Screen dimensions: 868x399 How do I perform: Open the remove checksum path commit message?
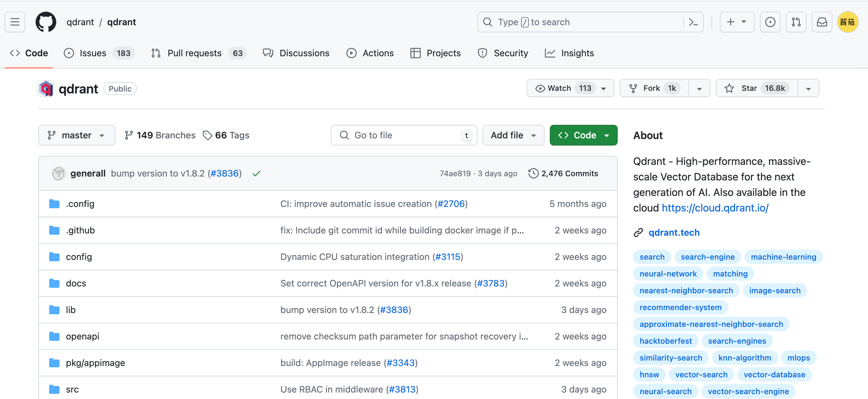(x=404, y=336)
